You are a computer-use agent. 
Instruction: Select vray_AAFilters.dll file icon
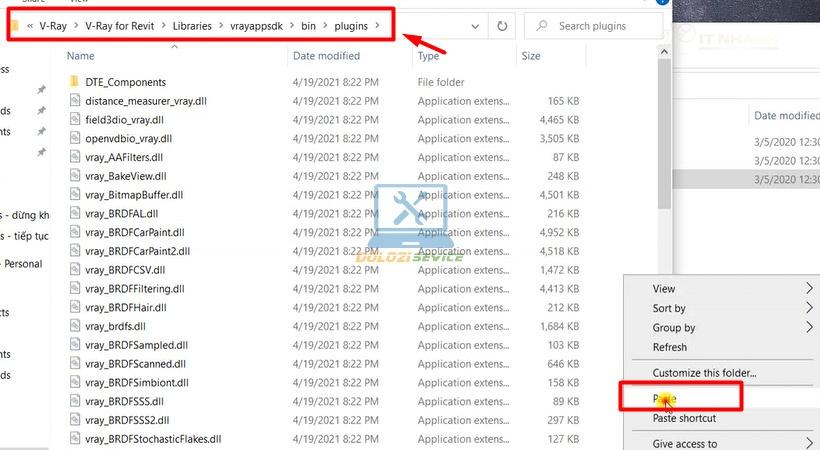click(75, 156)
